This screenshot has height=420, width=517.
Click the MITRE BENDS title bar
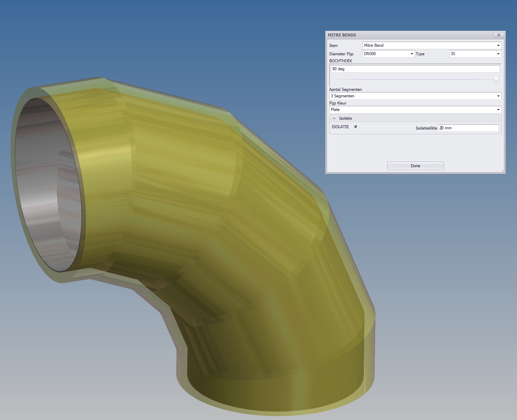pyautogui.click(x=399, y=35)
